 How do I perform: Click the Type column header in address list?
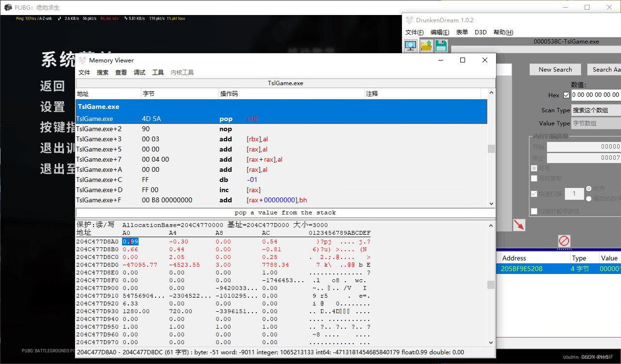coord(584,258)
